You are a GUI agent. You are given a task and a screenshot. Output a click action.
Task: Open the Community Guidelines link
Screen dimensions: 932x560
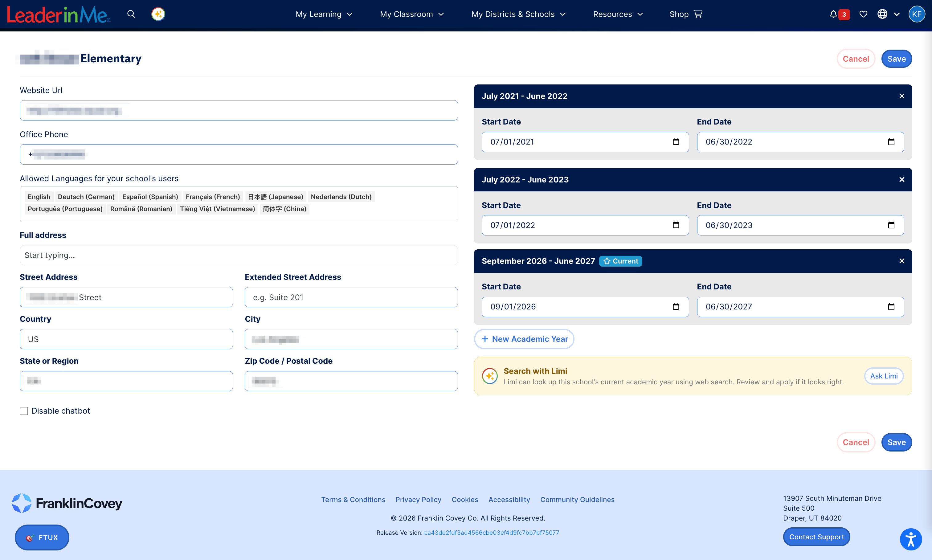click(x=577, y=500)
